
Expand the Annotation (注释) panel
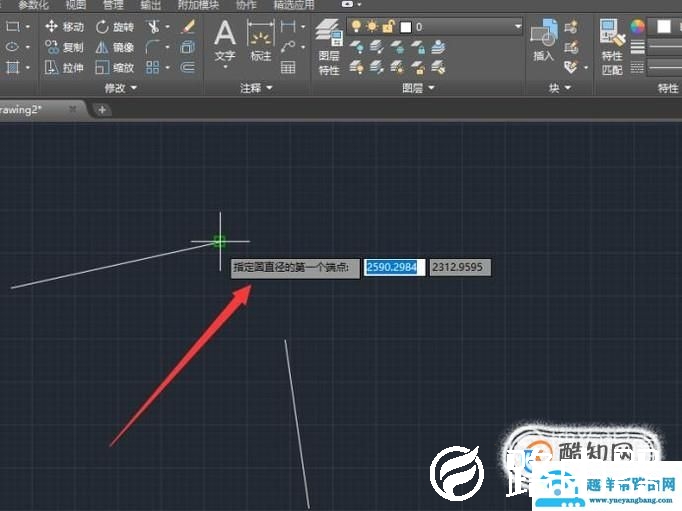coord(255,88)
